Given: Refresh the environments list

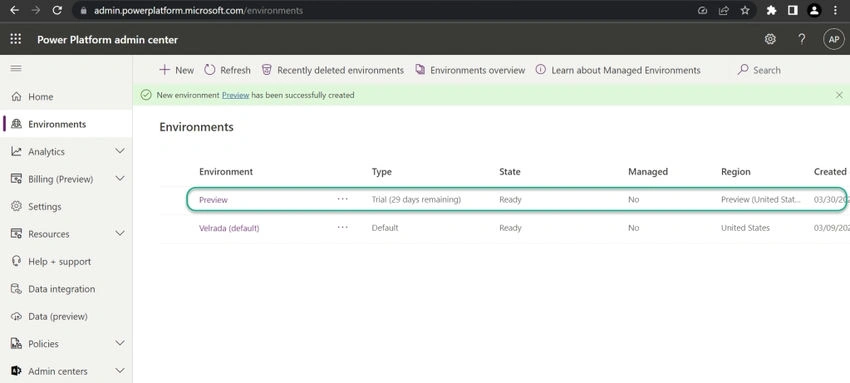Looking at the screenshot, I should coord(227,70).
